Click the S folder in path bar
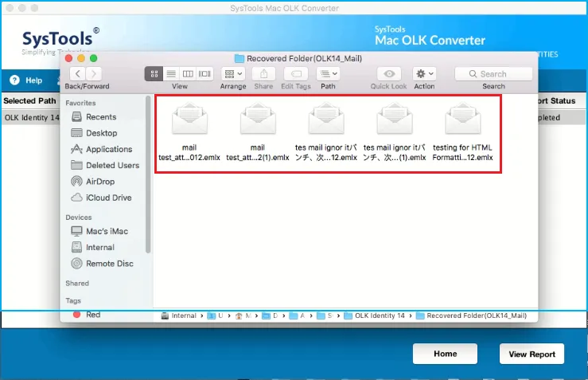The image size is (588, 380). pyautogui.click(x=325, y=315)
